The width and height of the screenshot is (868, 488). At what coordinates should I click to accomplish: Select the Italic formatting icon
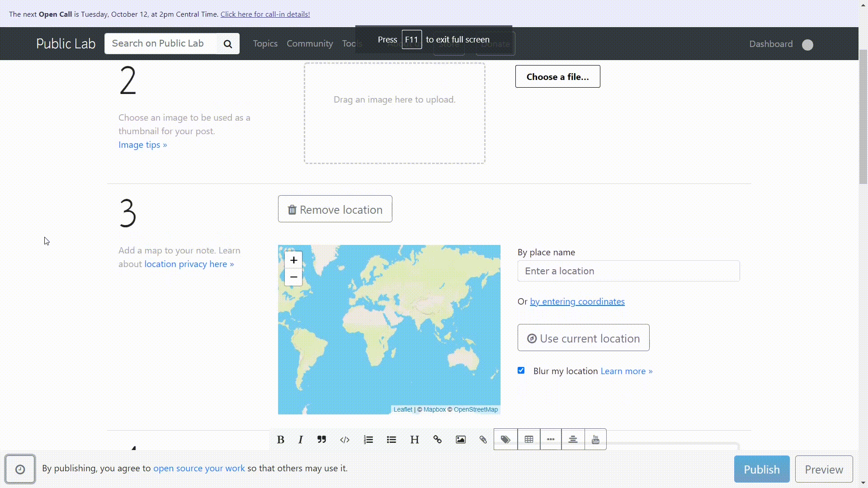301,440
